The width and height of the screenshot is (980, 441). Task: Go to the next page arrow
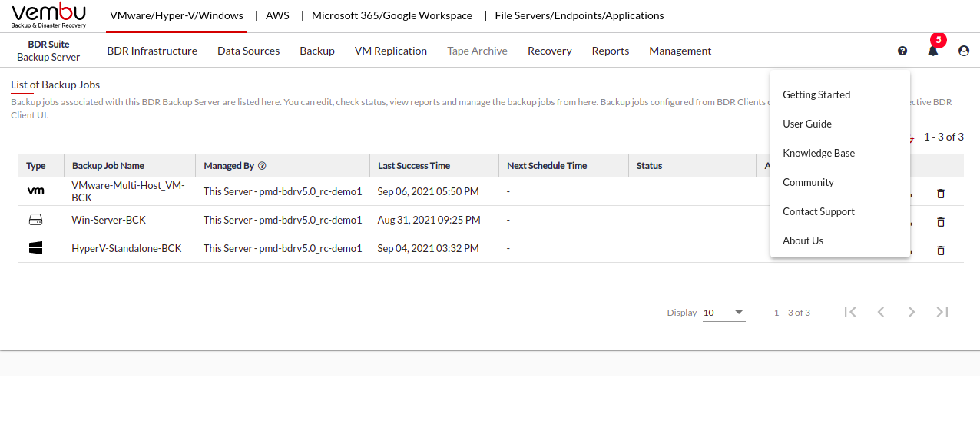coord(912,312)
